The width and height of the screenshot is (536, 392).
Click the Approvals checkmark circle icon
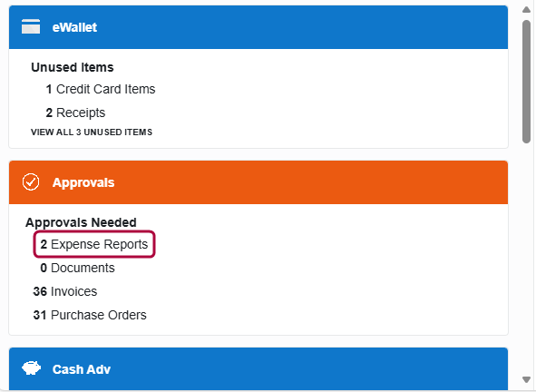31,182
